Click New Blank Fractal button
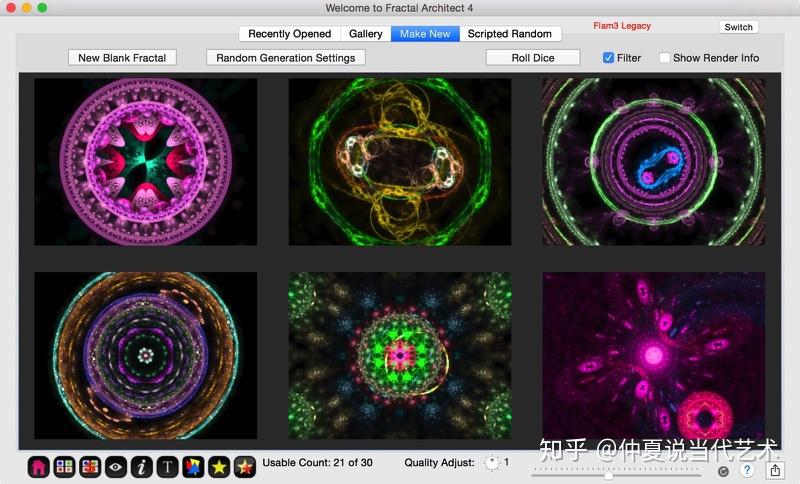This screenshot has width=800, height=484. 122,58
